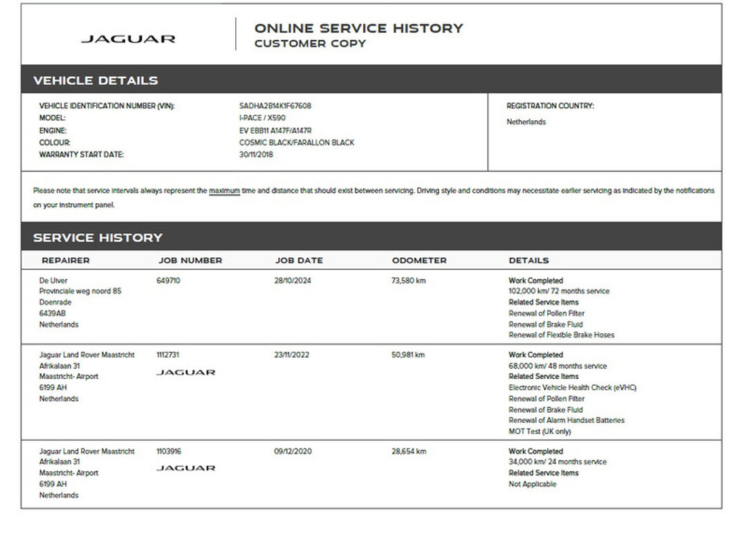
Task: Select job date 23/11/2022
Action: pos(292,355)
